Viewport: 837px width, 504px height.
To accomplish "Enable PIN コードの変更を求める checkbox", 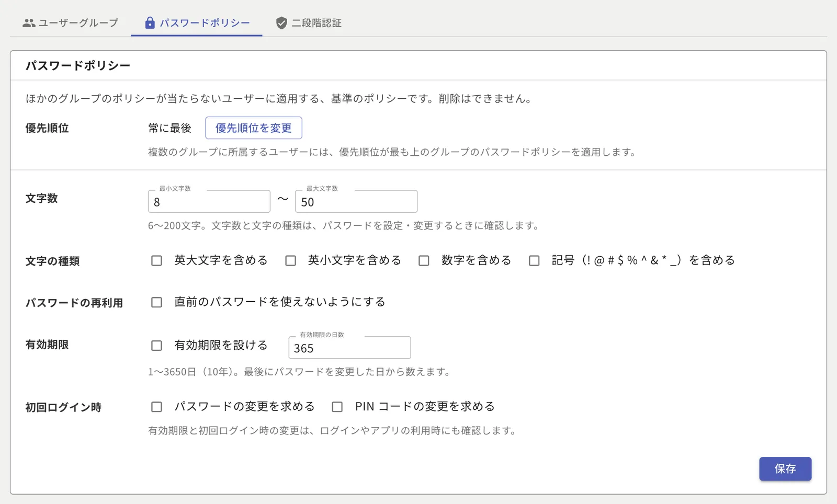I will pos(337,407).
